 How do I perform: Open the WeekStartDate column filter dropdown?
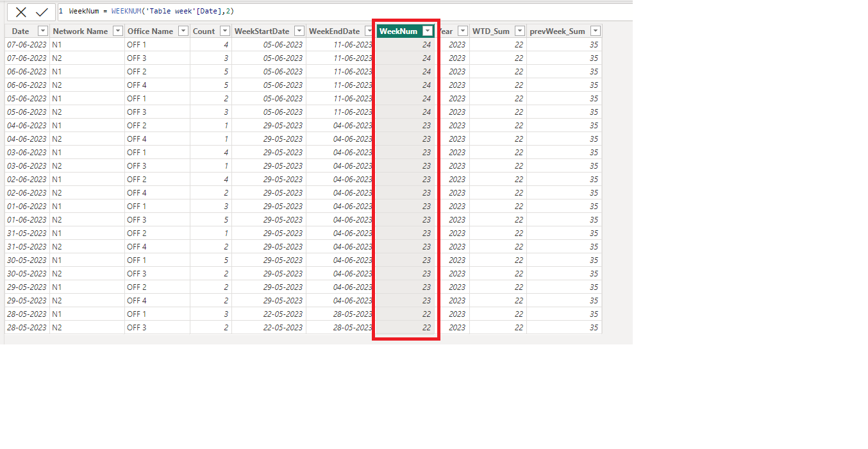click(x=299, y=31)
